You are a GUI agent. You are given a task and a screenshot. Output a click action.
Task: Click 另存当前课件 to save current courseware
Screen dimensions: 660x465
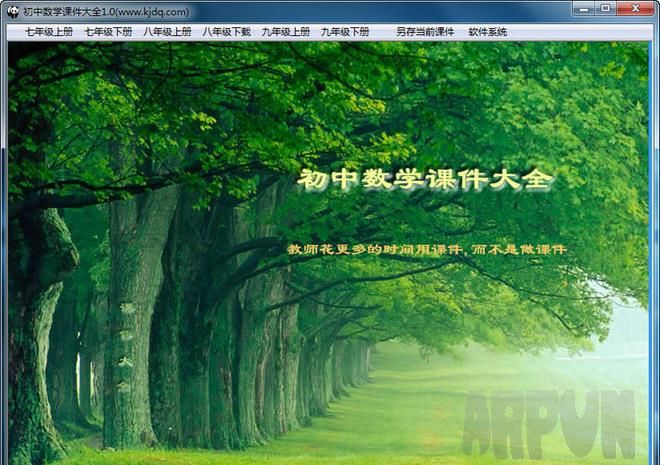tap(425, 32)
